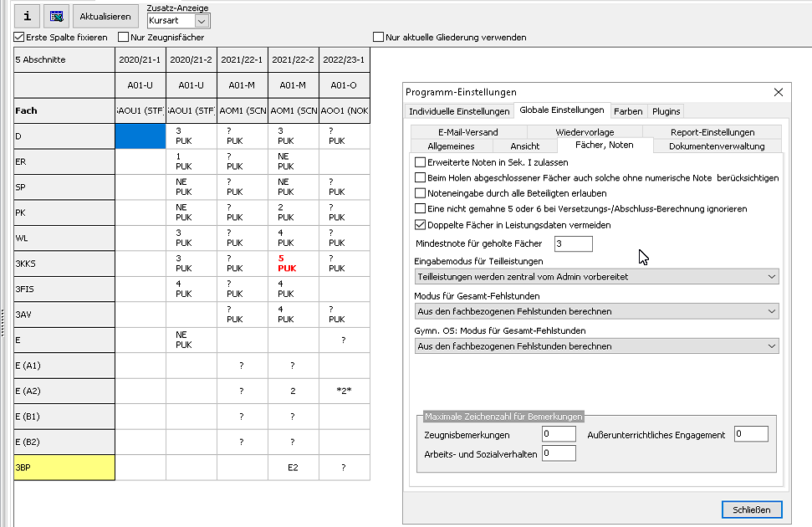This screenshot has height=527, width=812.
Task: Click the Aktualisieren button
Action: pyautogui.click(x=105, y=16)
